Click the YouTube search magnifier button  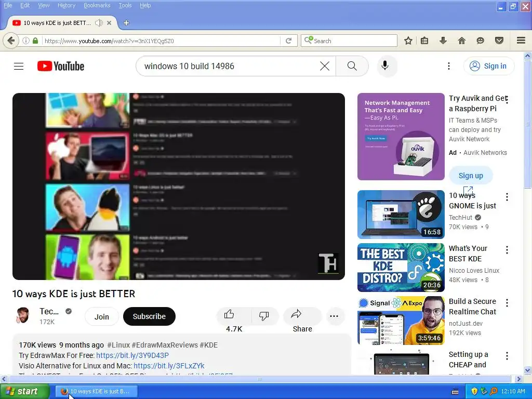(352, 66)
